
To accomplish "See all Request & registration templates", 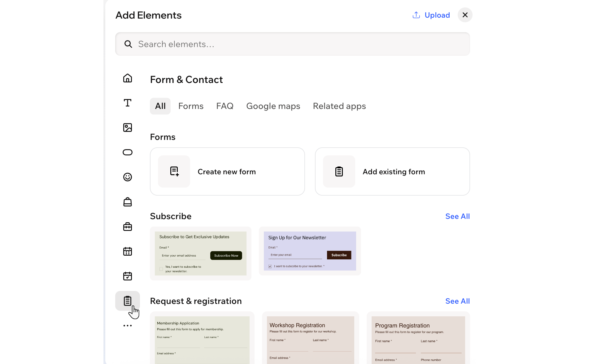I will point(457,301).
